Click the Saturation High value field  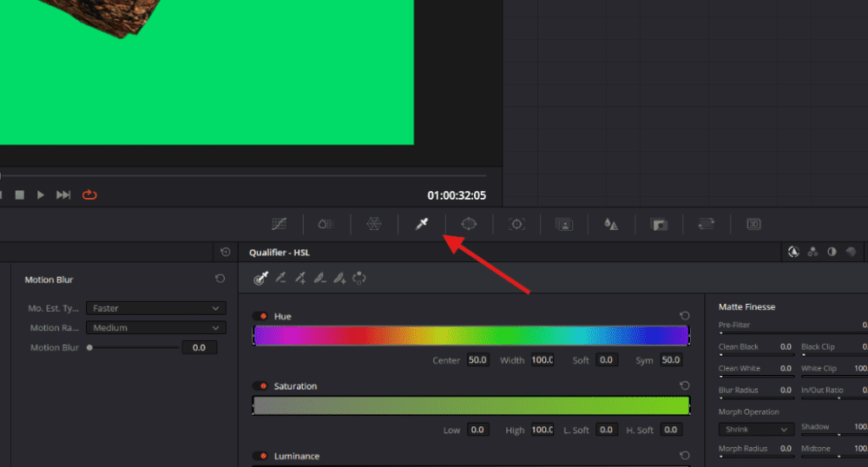(542, 430)
